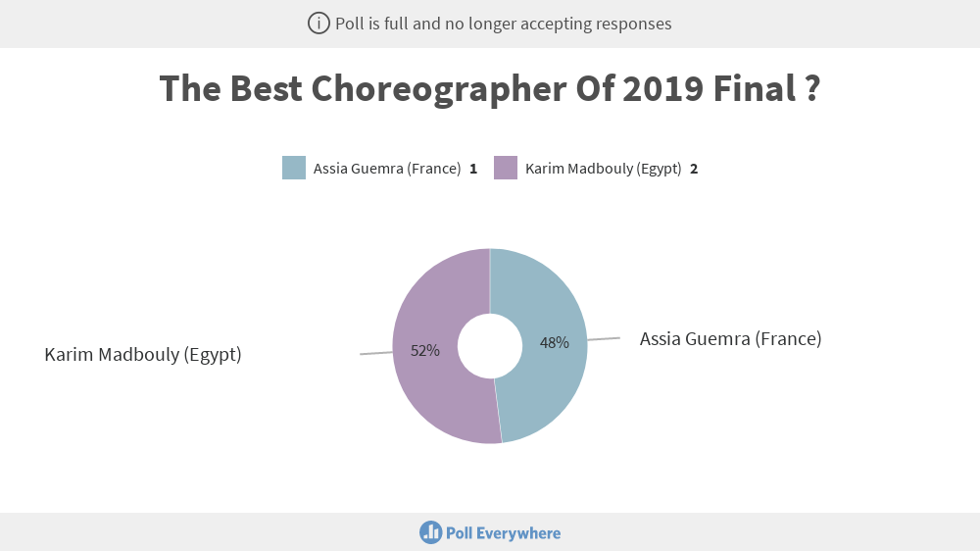Click the Poll Everywhere logo icon

(430, 533)
